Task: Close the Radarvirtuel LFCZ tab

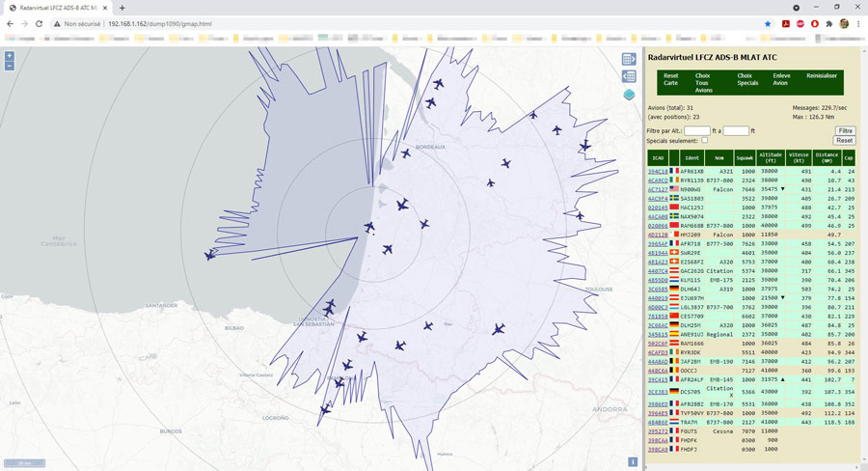Action: tap(104, 8)
